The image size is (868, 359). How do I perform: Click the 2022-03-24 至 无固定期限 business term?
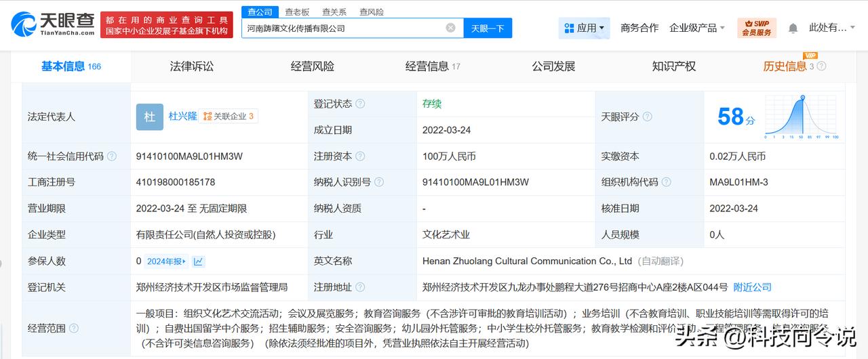tap(191, 209)
